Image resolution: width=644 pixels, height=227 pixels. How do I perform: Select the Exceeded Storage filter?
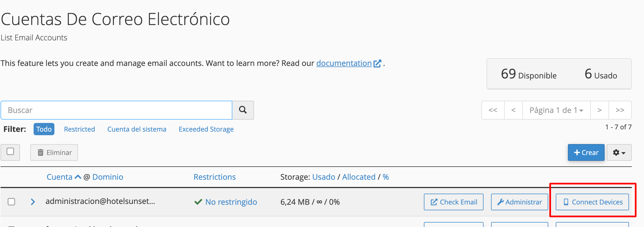coord(206,129)
